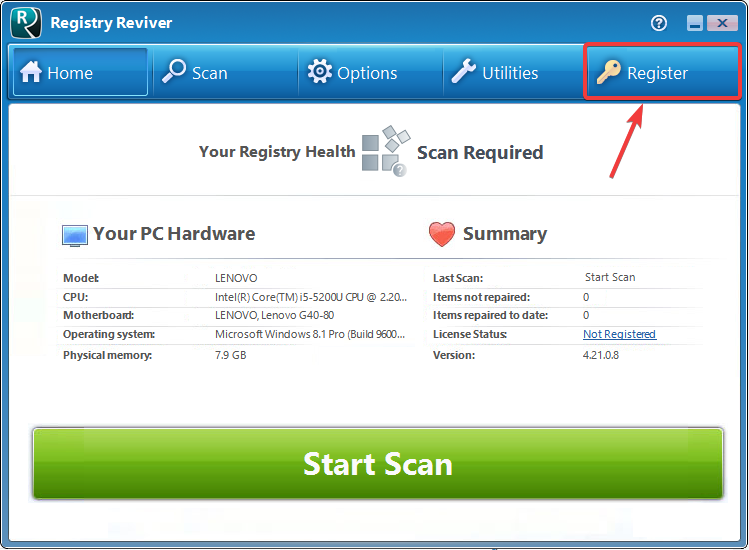Image resolution: width=749 pixels, height=550 pixels.
Task: Select the Lenovo G40-80 motherboard value
Action: [275, 315]
